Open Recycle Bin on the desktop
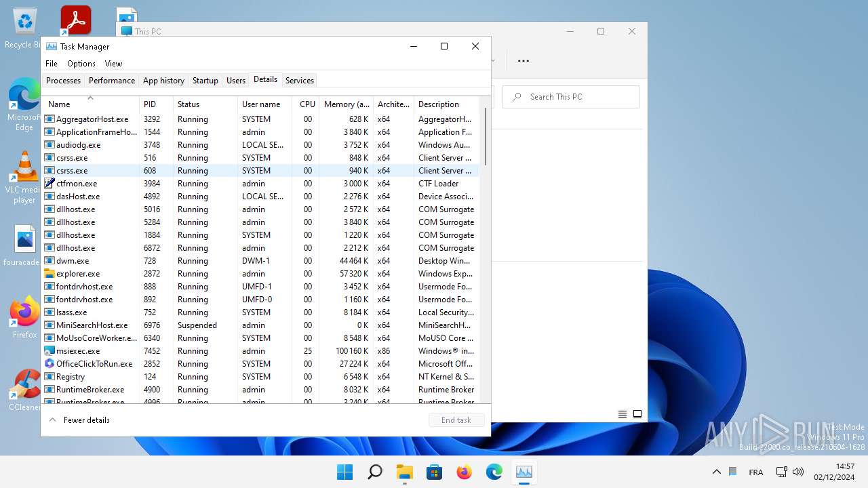 pos(24,28)
